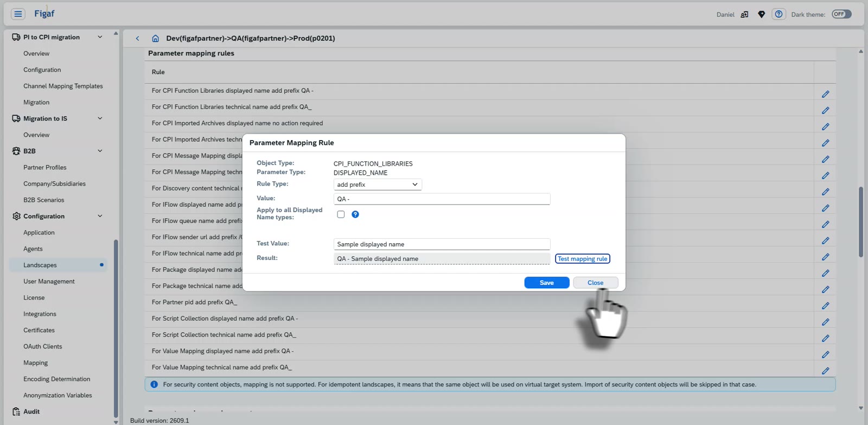Image resolution: width=868 pixels, height=425 pixels.
Task: Click the Test mapping rule button
Action: [x=583, y=259]
